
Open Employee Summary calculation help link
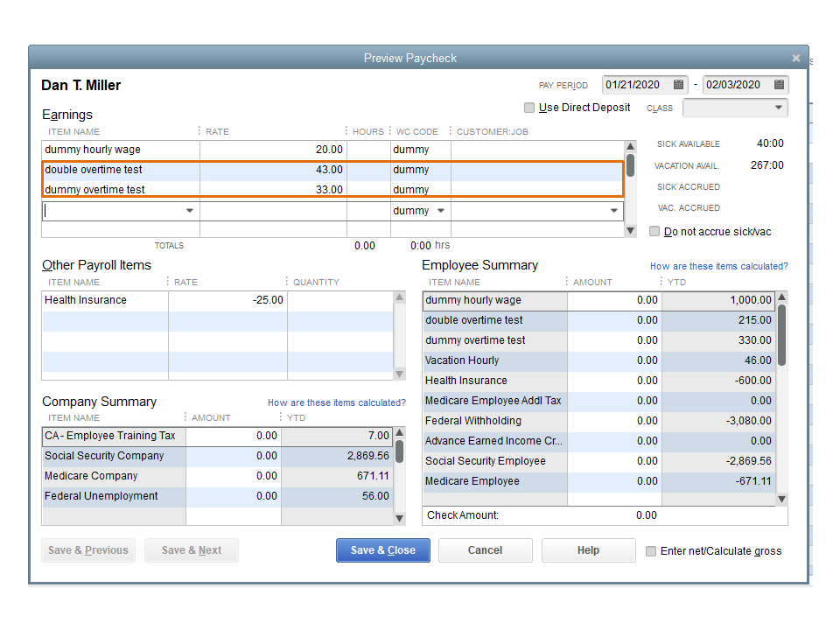[719, 266]
